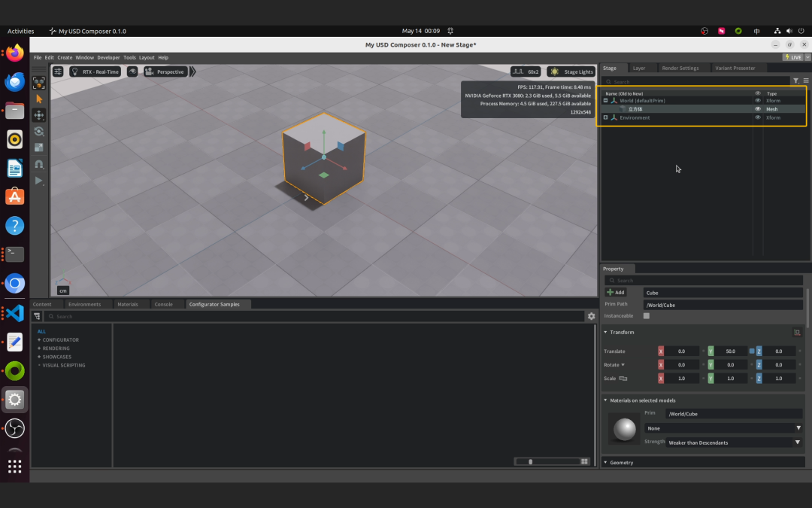Select the VISUAL SCRIPTING category
The height and width of the screenshot is (508, 812).
click(x=64, y=366)
